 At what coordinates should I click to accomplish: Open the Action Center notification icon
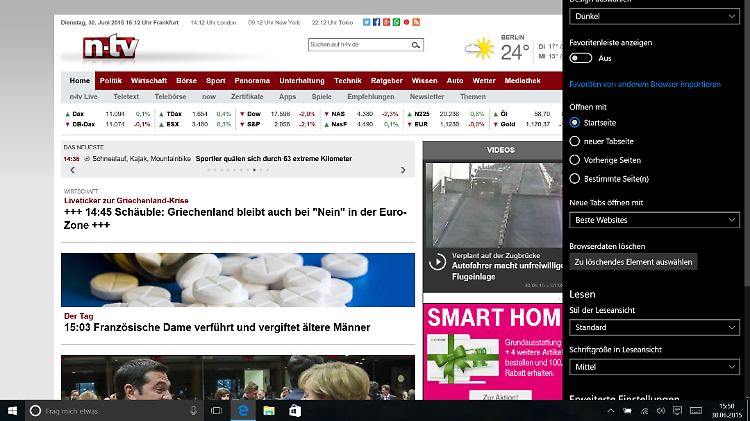(677, 410)
